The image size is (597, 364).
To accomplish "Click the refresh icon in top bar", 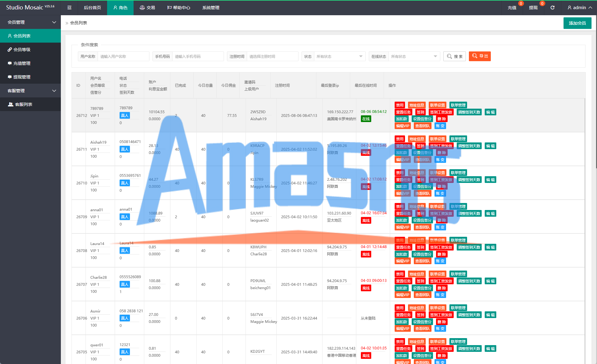I will coord(553,8).
